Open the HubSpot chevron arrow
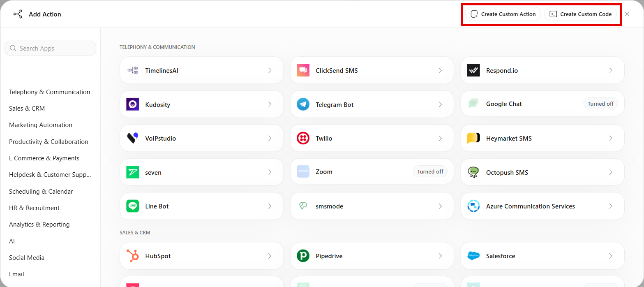Viewport: 644px width, 287px height. click(x=270, y=256)
